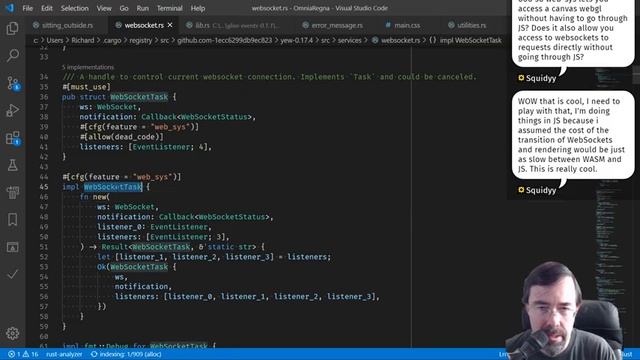640x360 pixels.
Task: Open the Explorer view in activity bar
Action: click(x=12, y=28)
